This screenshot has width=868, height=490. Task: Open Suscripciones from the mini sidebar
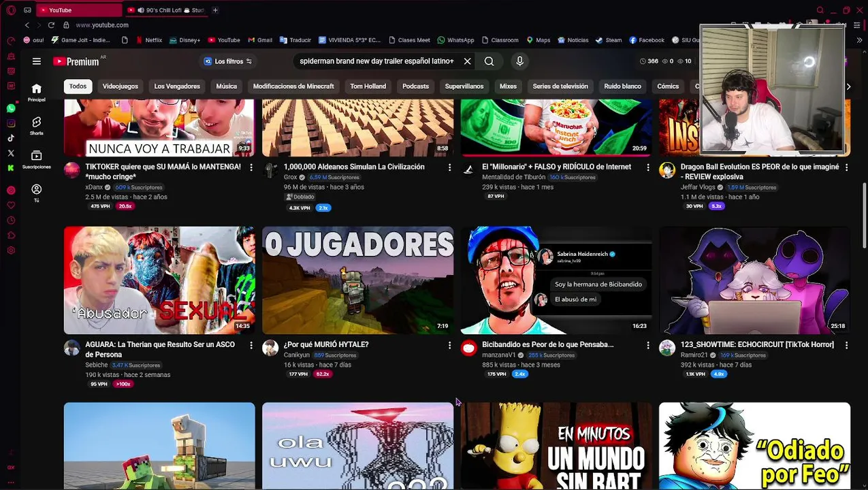click(37, 160)
